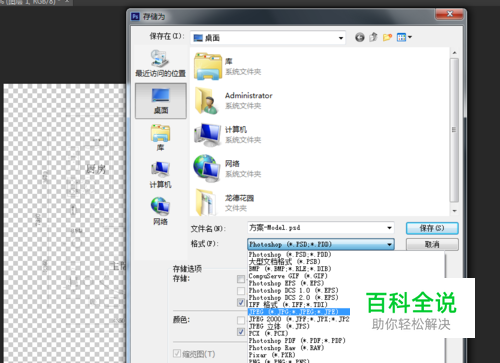
Task: Choose Photoshop Raw format option
Action: (x=286, y=348)
